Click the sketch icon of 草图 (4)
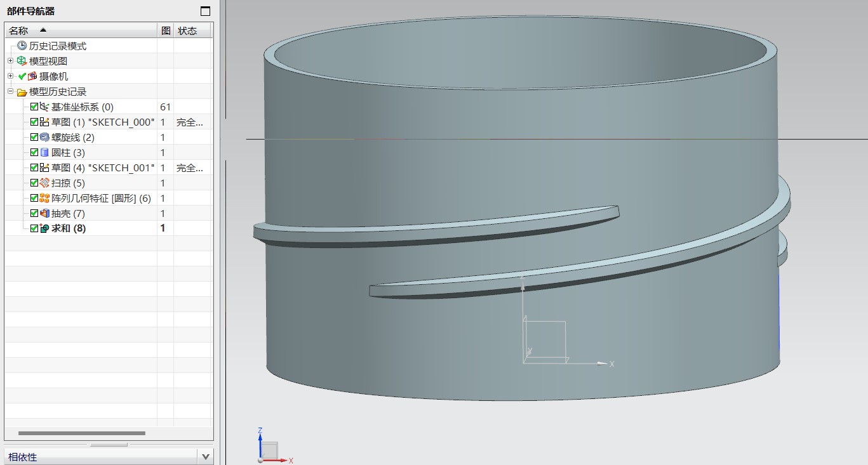868x465 pixels. (x=44, y=167)
